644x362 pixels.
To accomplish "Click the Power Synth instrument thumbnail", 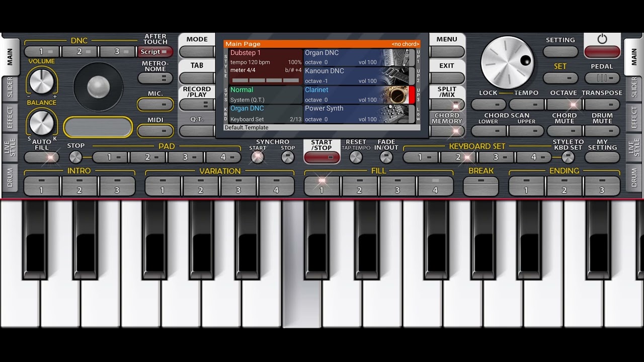I will [x=395, y=114].
